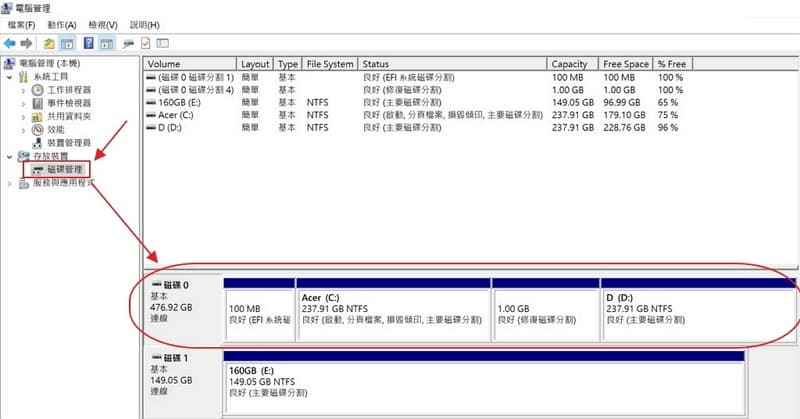Select the 磁碟管理 tree item label
Screen dimensions: 800x419
point(64,169)
